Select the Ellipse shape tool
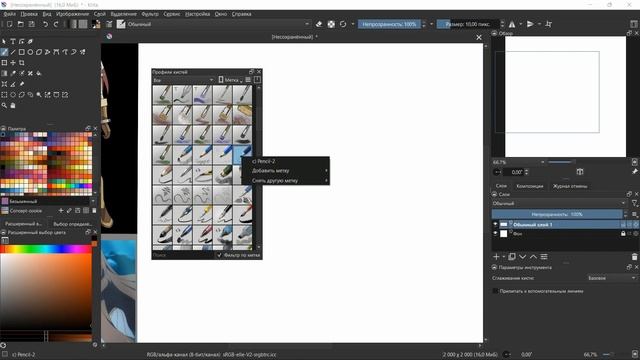 [30, 52]
